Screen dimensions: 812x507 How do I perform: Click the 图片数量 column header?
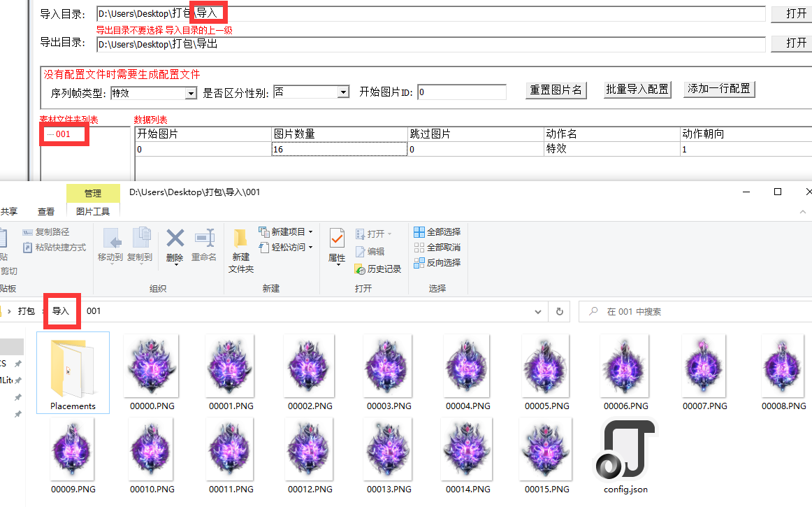tap(340, 134)
